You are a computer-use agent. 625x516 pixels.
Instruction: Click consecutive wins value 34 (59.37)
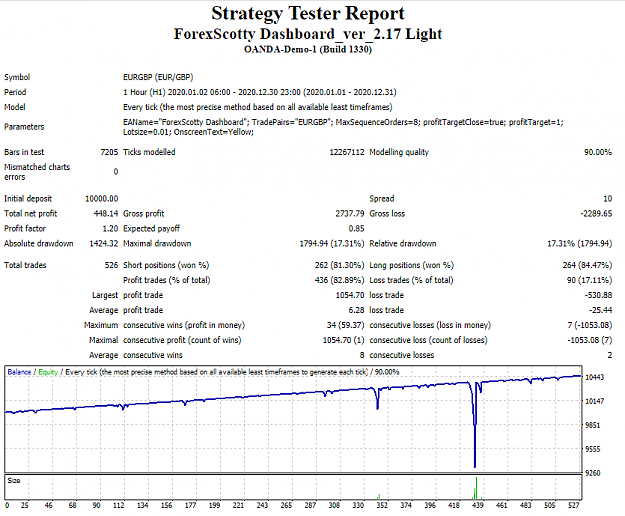346,325
